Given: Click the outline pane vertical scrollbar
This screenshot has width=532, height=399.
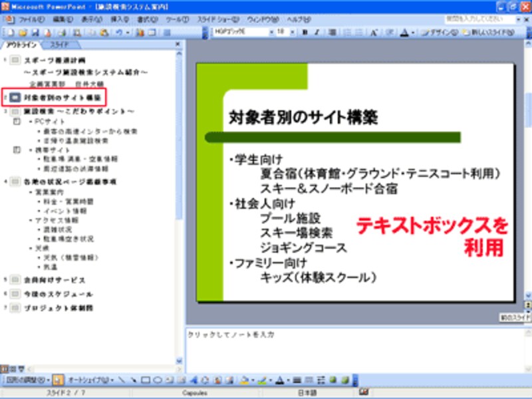Looking at the screenshot, I should (x=179, y=207).
